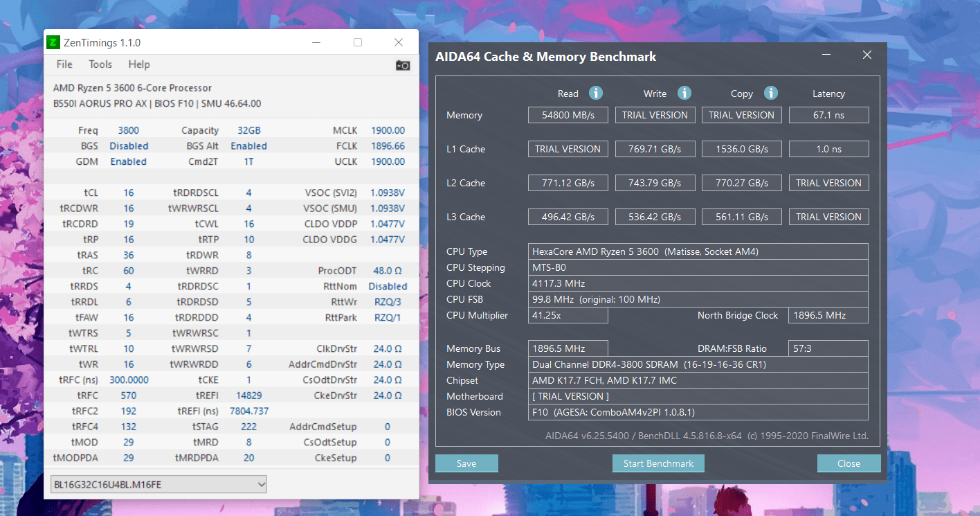
Task: Click the Cmd2T value 1T
Action: 248,161
